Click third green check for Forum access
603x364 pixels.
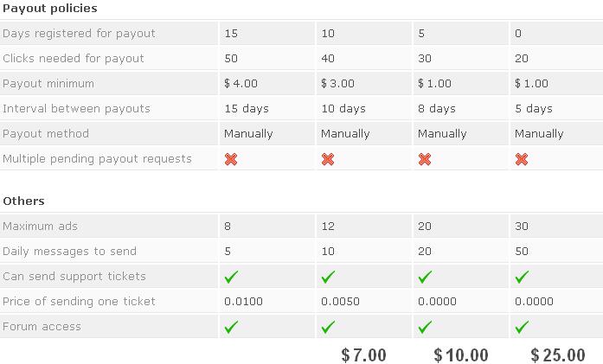click(425, 327)
